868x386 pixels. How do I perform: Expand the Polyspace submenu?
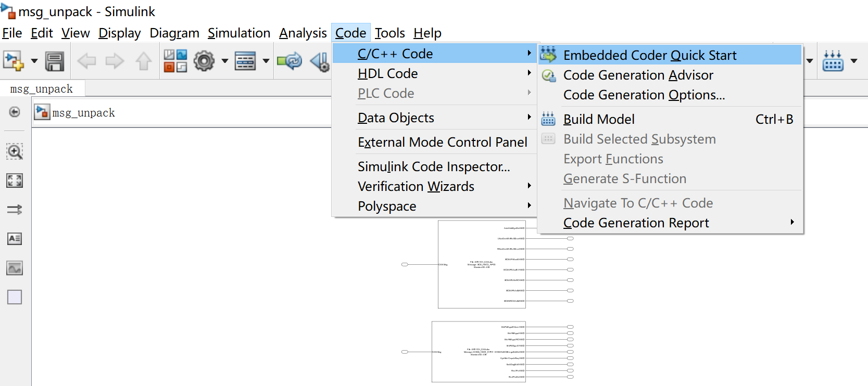(x=435, y=206)
